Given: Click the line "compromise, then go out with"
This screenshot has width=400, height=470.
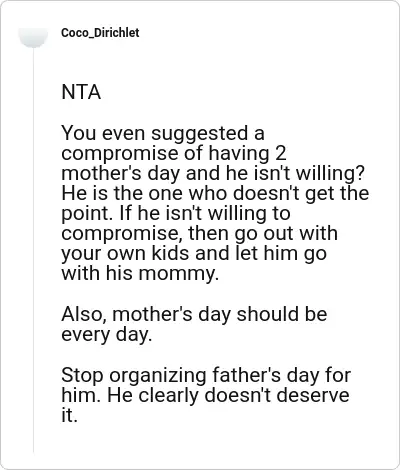Looking at the screenshot, I should point(199,234).
